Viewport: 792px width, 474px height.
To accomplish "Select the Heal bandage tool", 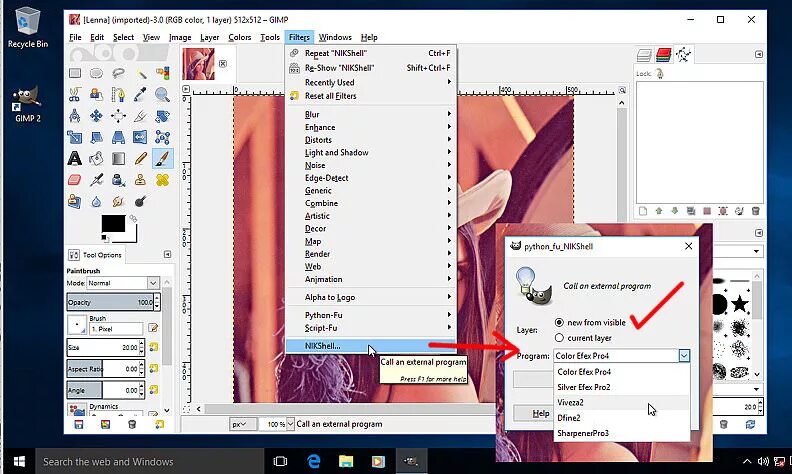I will click(x=163, y=180).
